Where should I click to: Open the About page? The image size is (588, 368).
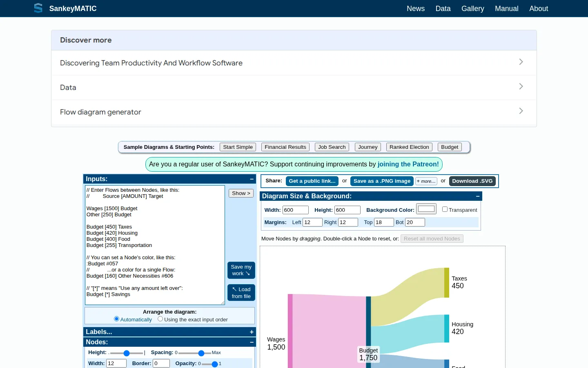tap(539, 9)
